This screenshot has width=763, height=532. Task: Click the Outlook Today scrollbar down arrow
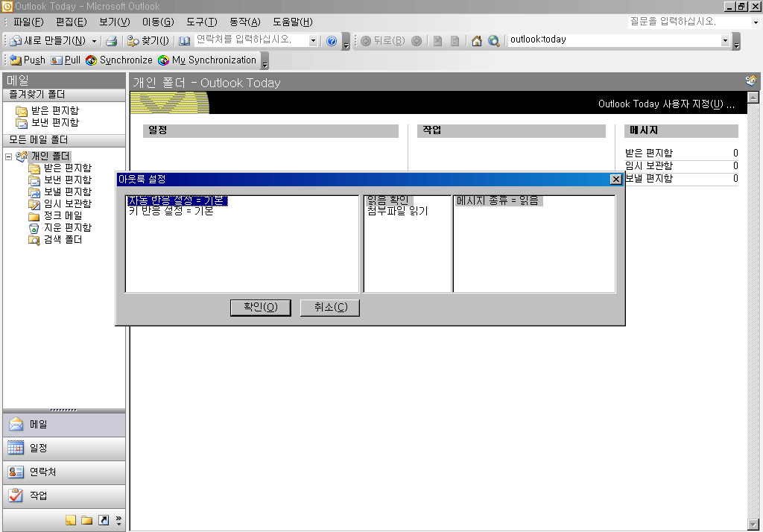tap(753, 525)
